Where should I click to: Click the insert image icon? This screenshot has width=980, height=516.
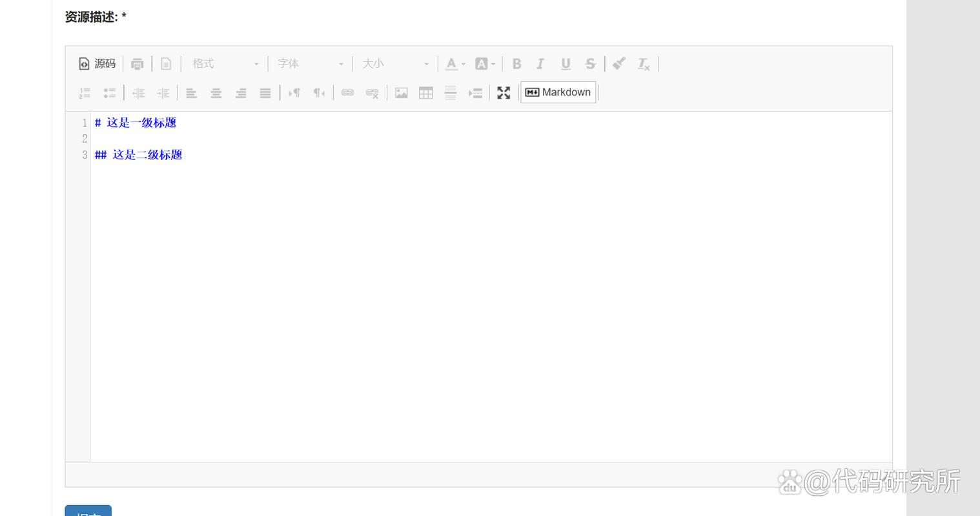pyautogui.click(x=401, y=93)
